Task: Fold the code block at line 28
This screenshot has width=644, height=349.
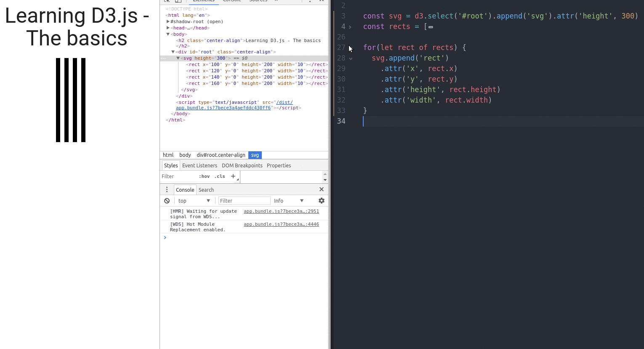Action: (x=350, y=58)
